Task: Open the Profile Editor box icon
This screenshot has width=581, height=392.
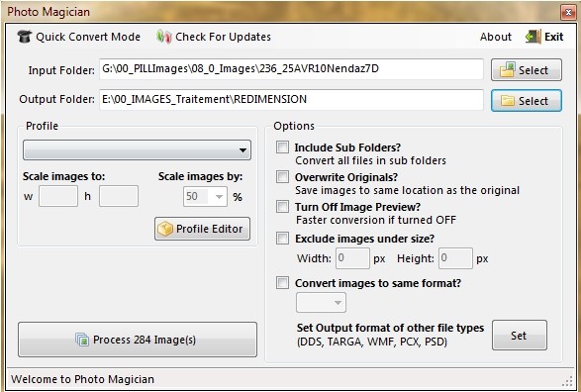Action: point(165,229)
